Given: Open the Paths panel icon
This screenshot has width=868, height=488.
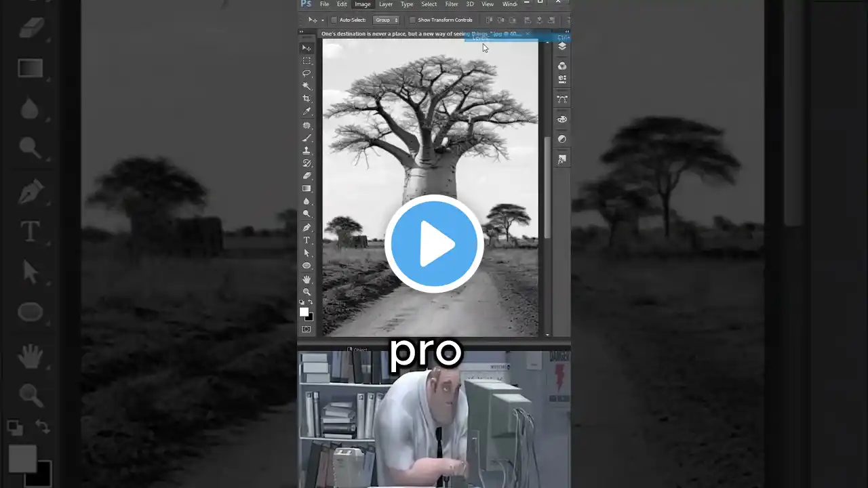Looking at the screenshot, I should tap(562, 99).
